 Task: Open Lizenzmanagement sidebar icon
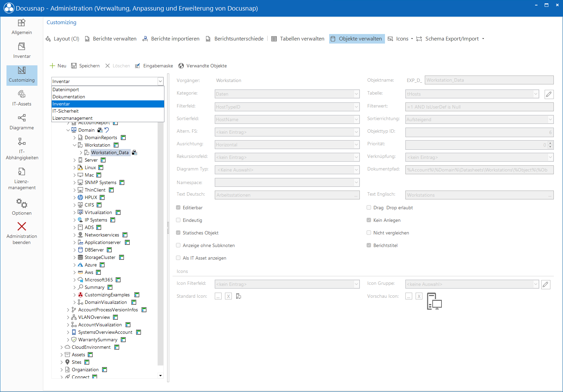click(22, 179)
